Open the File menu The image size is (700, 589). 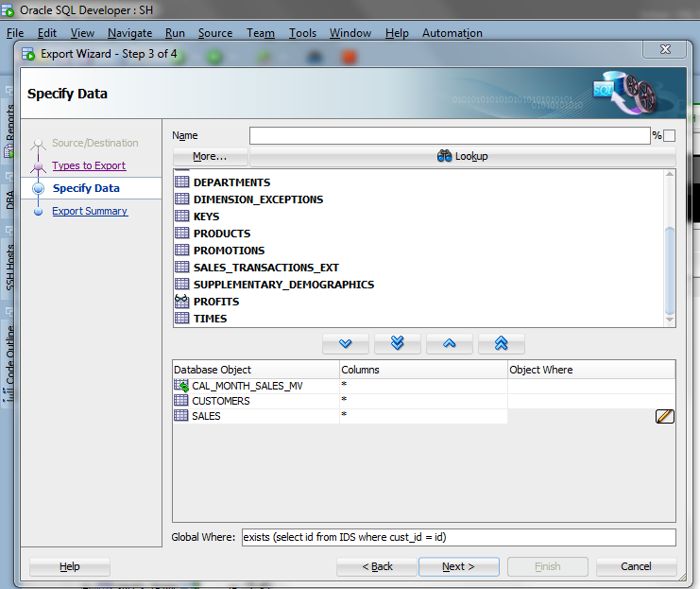pyautogui.click(x=15, y=33)
